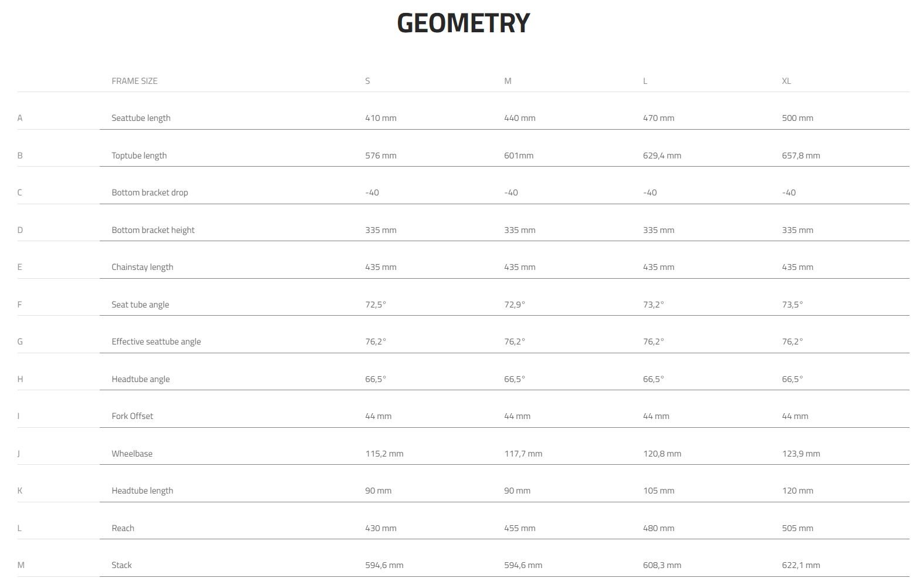
Task: Click the S size column header
Action: point(367,81)
